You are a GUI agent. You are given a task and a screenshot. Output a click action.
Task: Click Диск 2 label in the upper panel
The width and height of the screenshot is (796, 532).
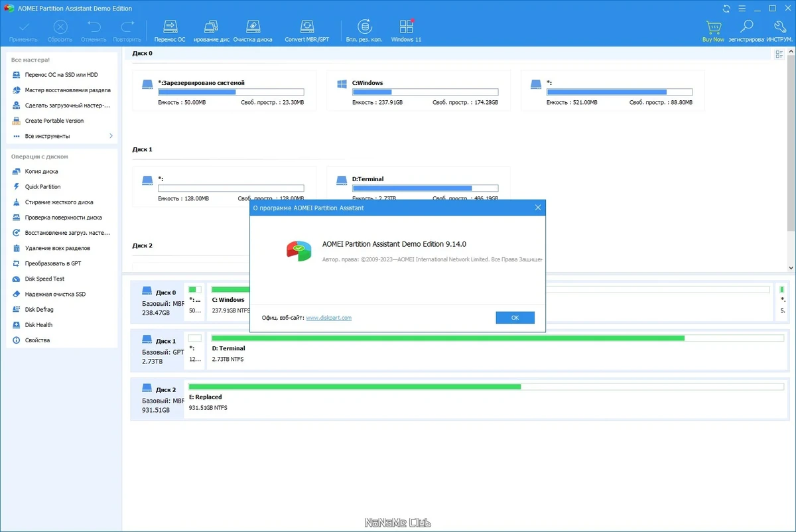tap(143, 245)
